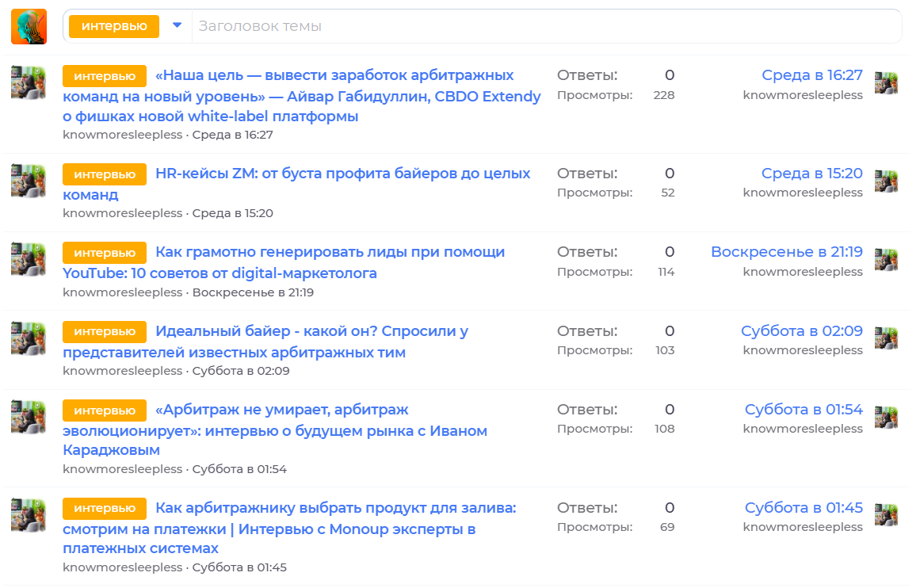
Task: Click author name below «Арбитраж не умирает» title
Action: coord(123,469)
